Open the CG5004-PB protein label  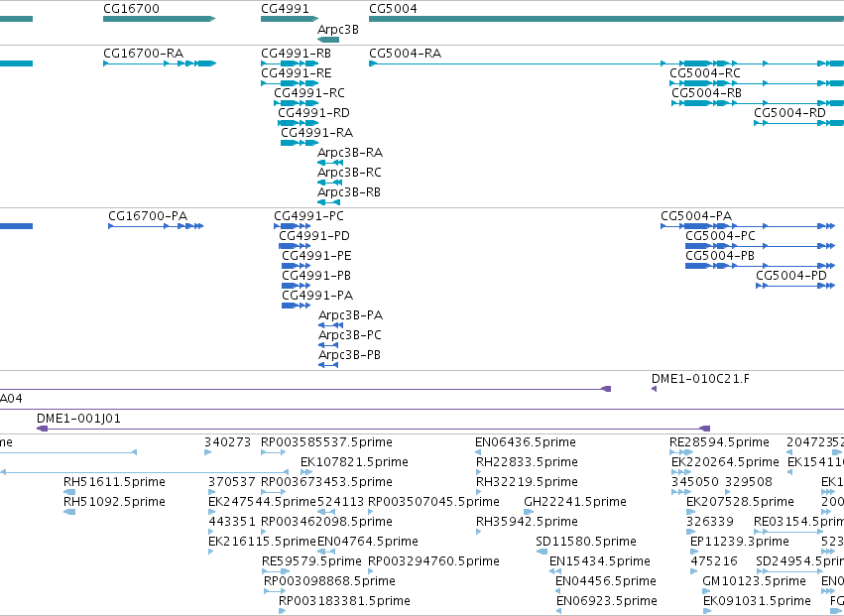click(x=720, y=256)
